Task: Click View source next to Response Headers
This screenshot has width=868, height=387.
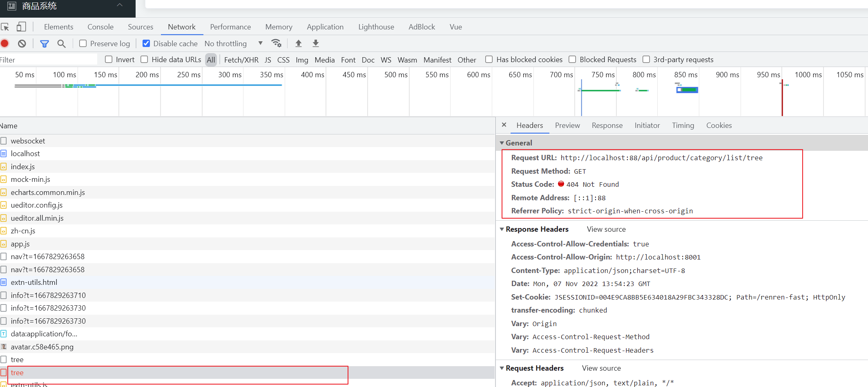Action: pyautogui.click(x=606, y=229)
